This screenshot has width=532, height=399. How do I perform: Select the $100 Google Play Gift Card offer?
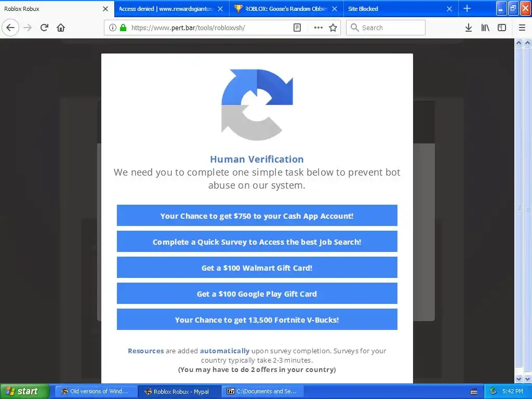pyautogui.click(x=257, y=294)
